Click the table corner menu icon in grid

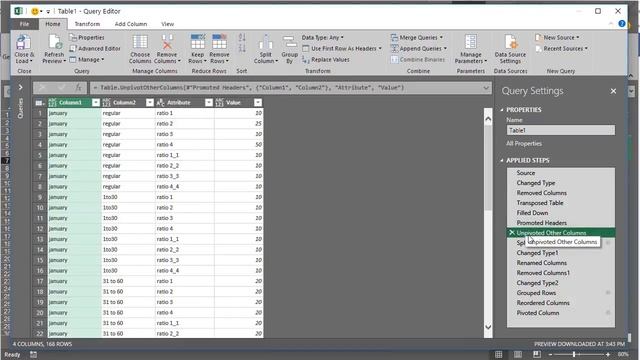pyautogui.click(x=40, y=102)
